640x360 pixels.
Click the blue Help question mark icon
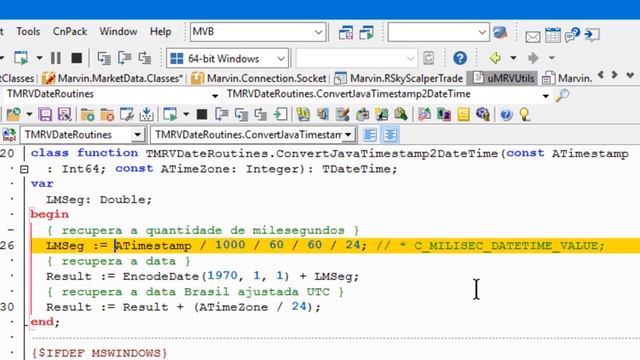pos(460,58)
